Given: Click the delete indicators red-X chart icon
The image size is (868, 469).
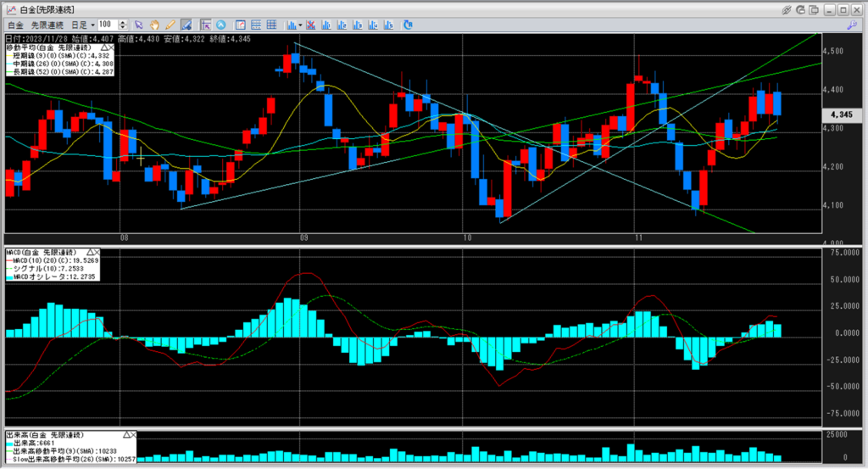Looking at the screenshot, I should click(310, 25).
